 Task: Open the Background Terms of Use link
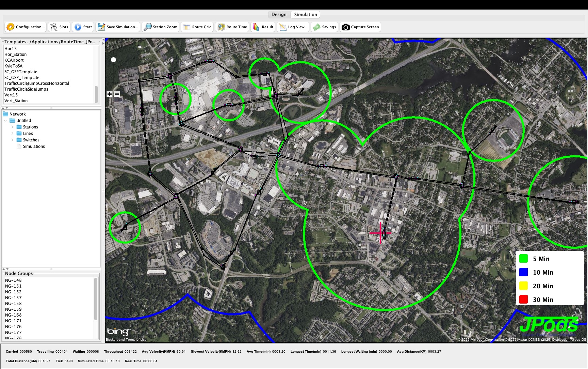click(126, 339)
